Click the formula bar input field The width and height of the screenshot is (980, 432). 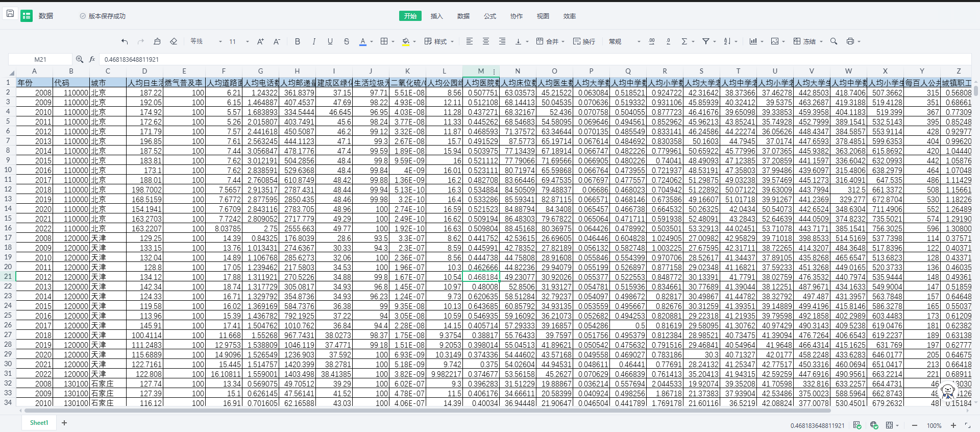[510, 59]
